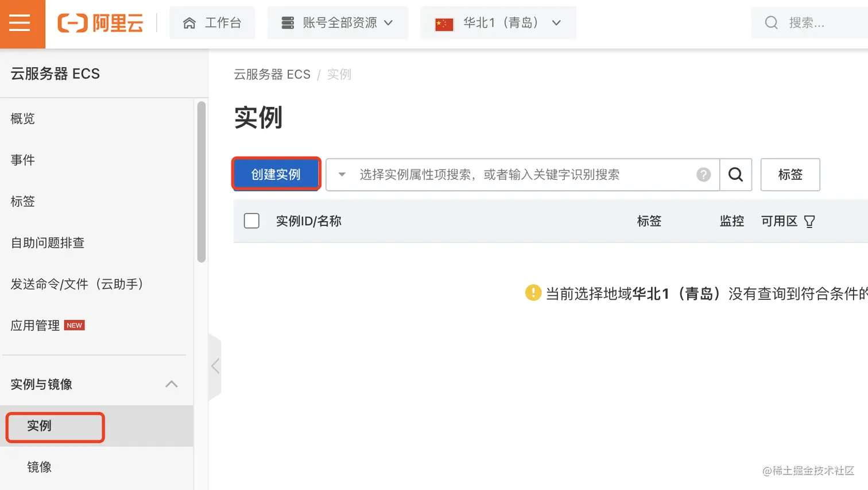868x490 pixels.
Task: Collapse the sidebar with the arrow handle
Action: 215,366
